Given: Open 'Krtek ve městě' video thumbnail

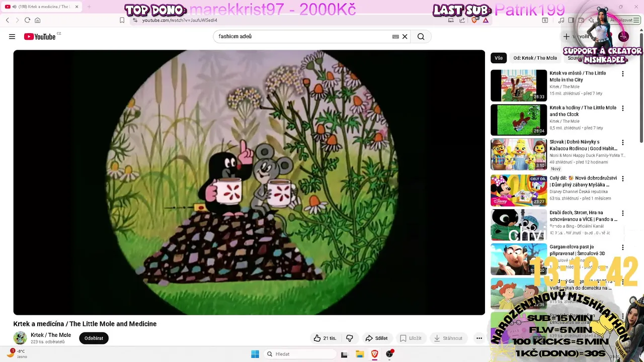Looking at the screenshot, I should click(519, 85).
